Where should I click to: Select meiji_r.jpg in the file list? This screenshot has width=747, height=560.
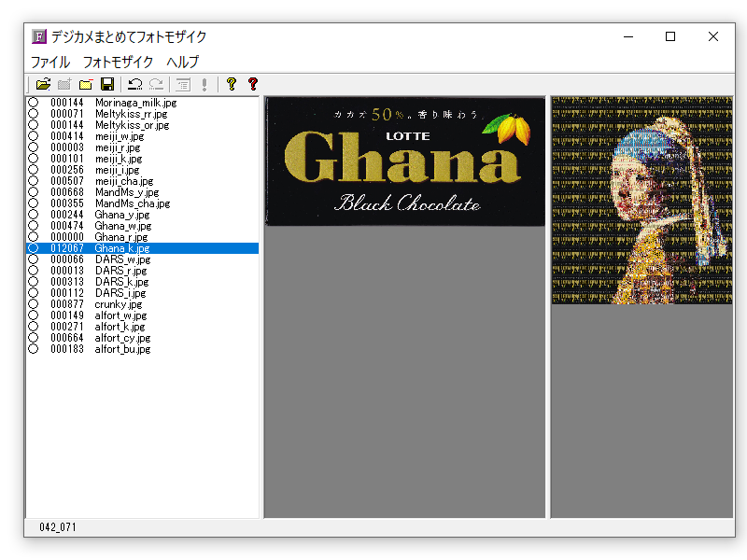(x=118, y=147)
